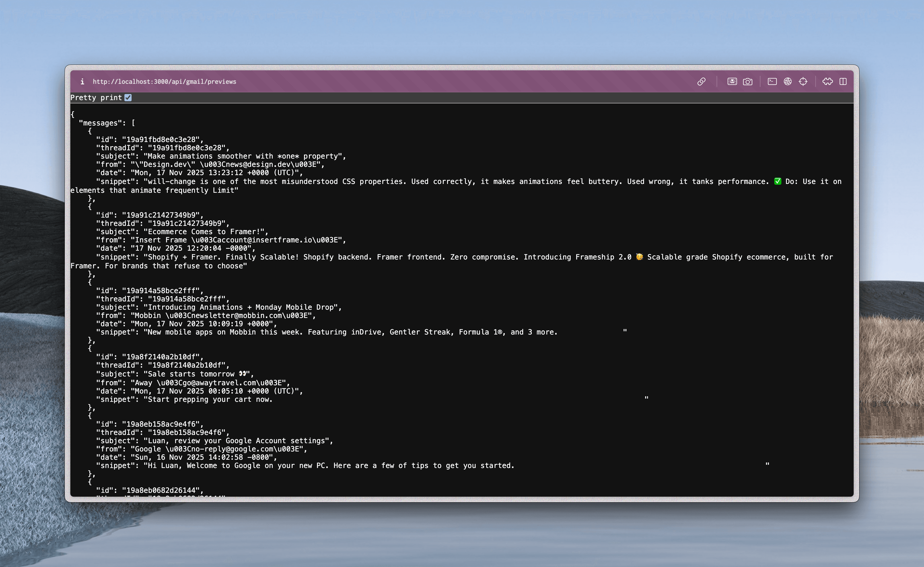Click the from line for account@insertframe.io
Viewport: 924px width, 567px height.
tap(221, 240)
